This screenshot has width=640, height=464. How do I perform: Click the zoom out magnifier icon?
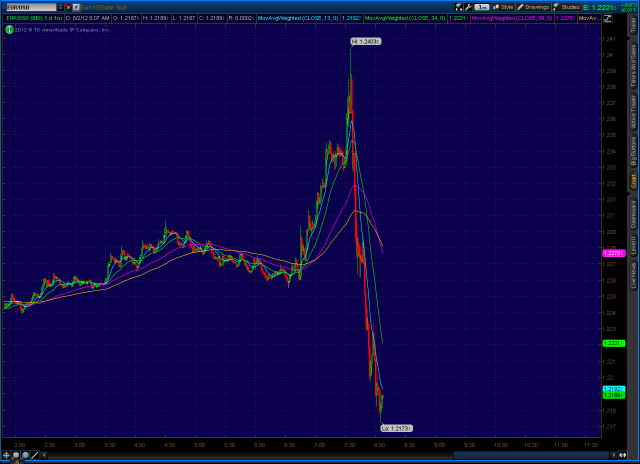[x=25, y=455]
